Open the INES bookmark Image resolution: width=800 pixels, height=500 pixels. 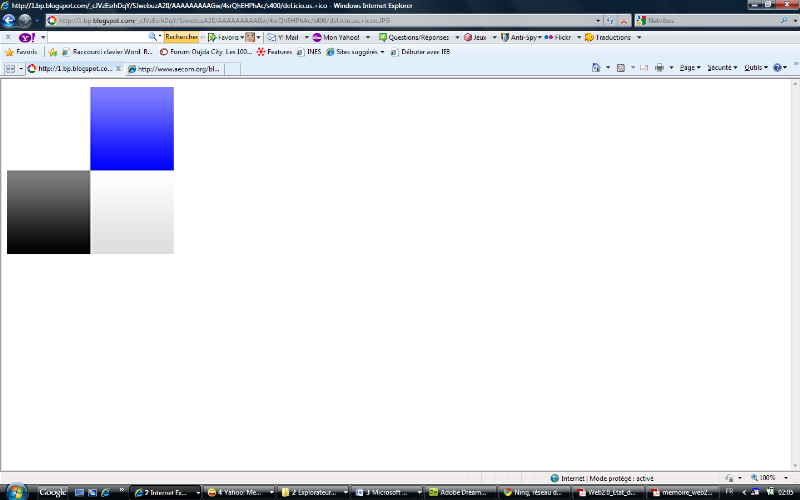pyautogui.click(x=309, y=52)
